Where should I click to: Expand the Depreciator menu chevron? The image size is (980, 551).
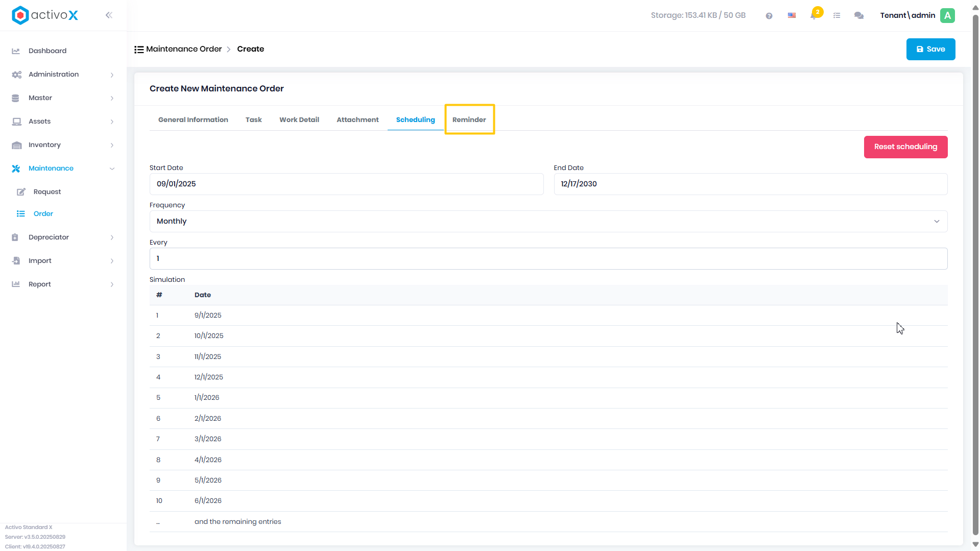coord(112,238)
